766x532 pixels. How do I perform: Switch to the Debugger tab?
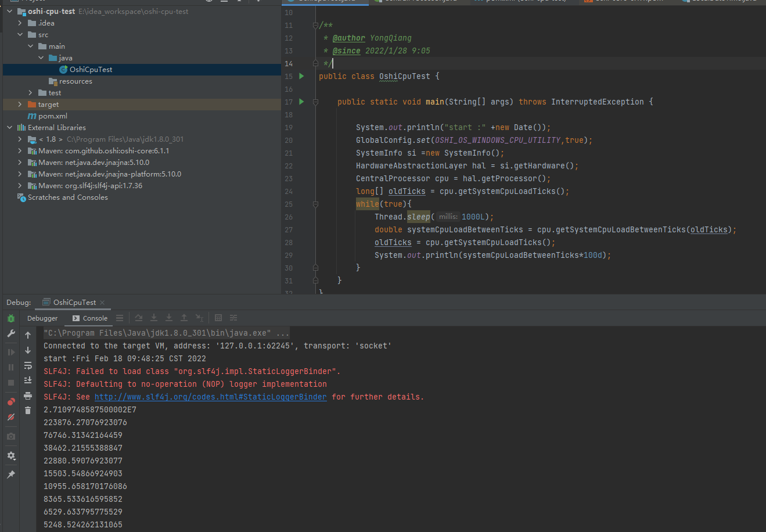(x=42, y=318)
